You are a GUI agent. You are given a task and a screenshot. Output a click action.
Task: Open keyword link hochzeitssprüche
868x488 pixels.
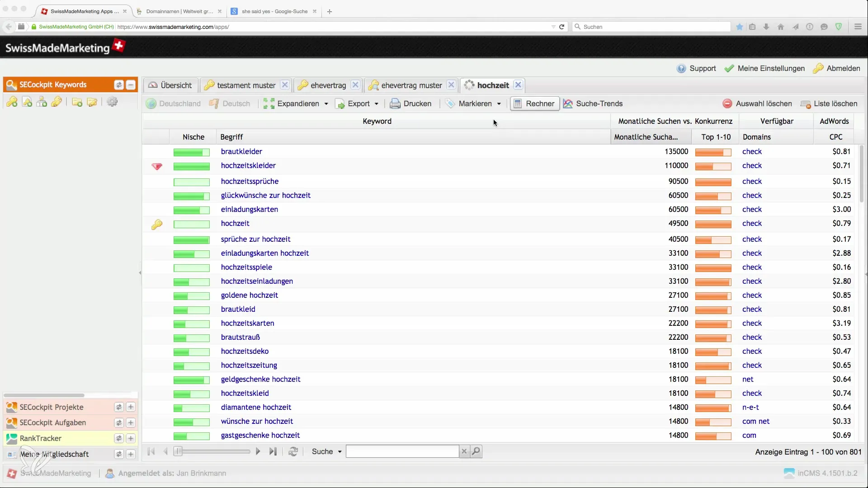pos(250,181)
